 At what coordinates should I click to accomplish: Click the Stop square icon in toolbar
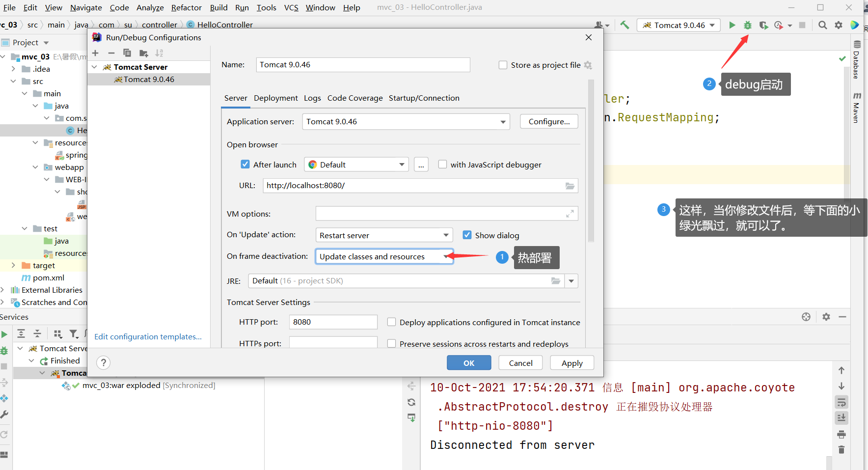click(x=802, y=25)
